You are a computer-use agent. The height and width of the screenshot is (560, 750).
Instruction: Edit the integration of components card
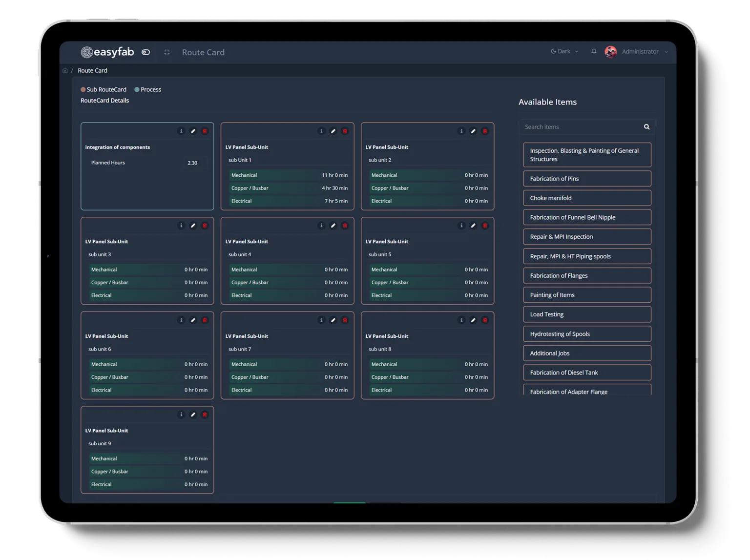click(193, 131)
